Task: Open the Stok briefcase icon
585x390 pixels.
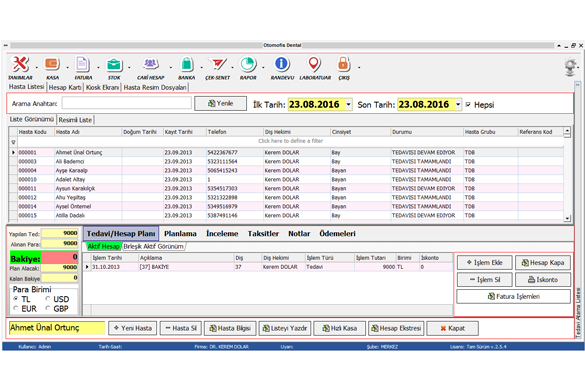Action: [x=114, y=65]
